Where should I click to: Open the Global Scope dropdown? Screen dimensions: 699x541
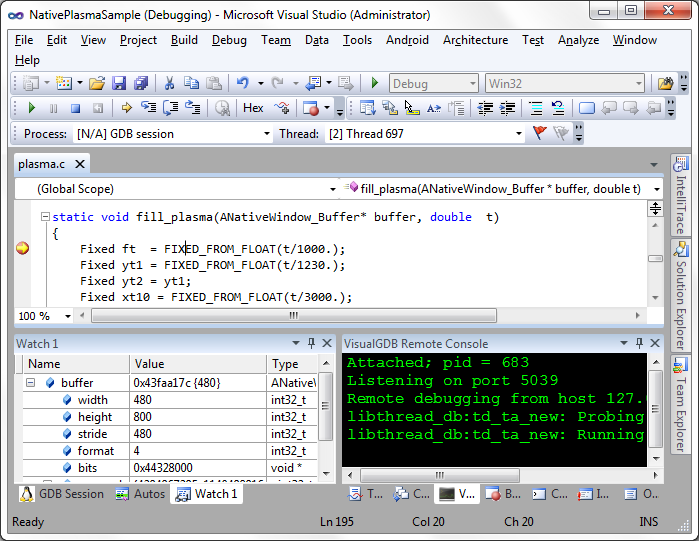[177, 189]
